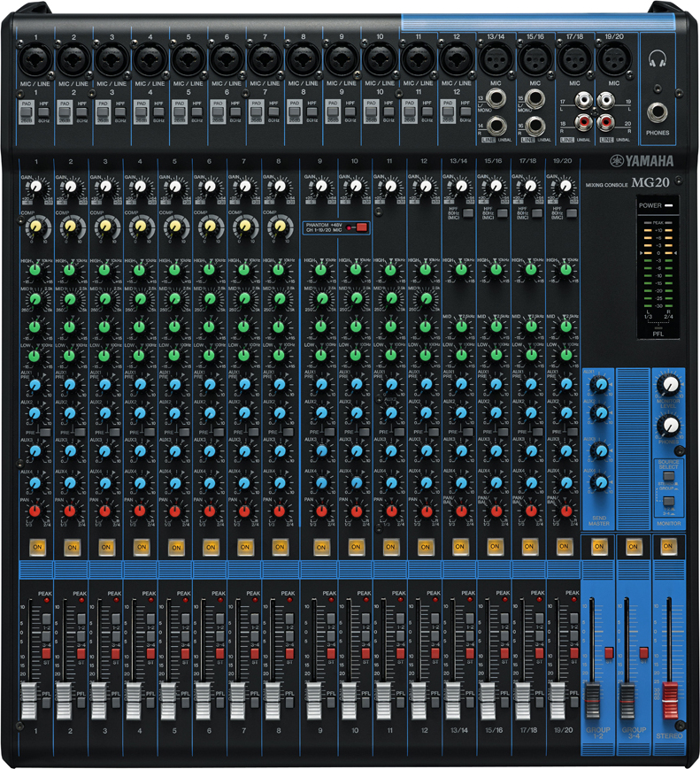Click the 19/20 red PAN/BAL knob
Screen dimensions: 700x769
pyautogui.click(x=565, y=511)
